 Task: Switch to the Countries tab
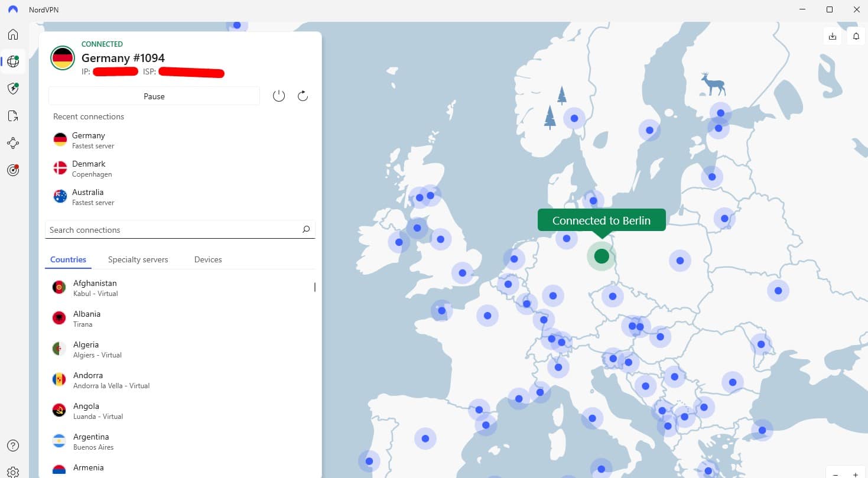(68, 259)
